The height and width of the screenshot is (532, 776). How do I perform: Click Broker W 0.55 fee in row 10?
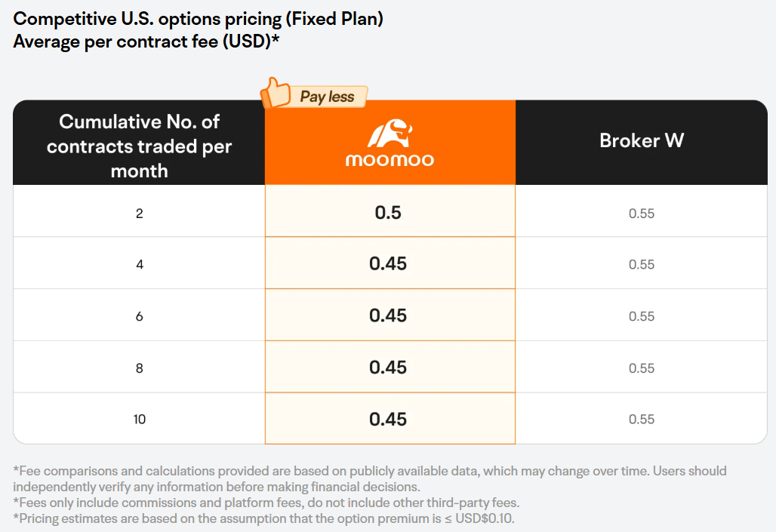coord(642,419)
